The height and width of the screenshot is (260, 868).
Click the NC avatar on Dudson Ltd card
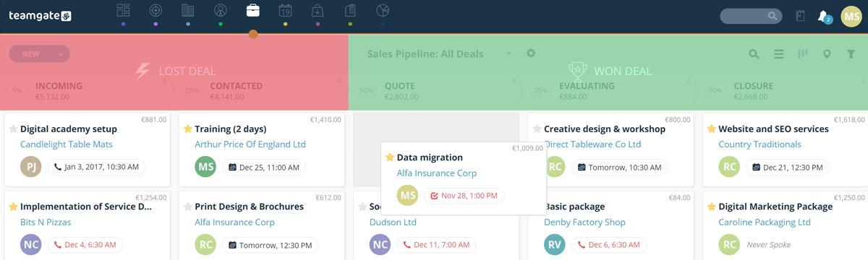point(380,245)
